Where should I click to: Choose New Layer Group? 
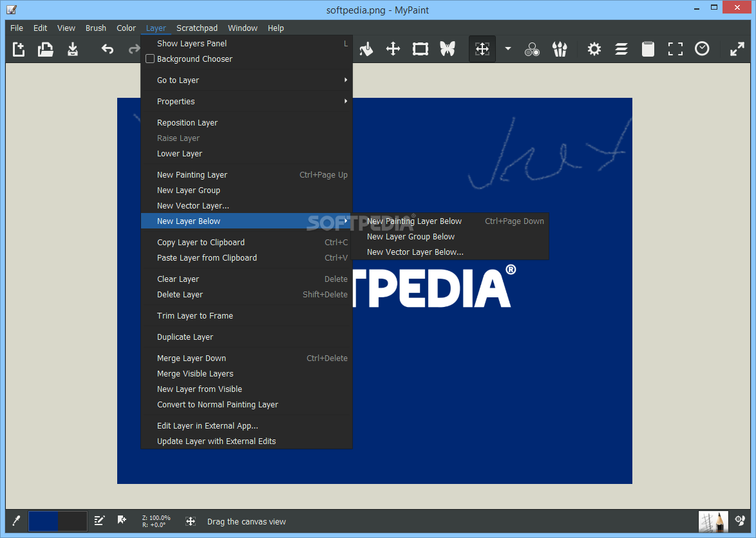(247, 190)
